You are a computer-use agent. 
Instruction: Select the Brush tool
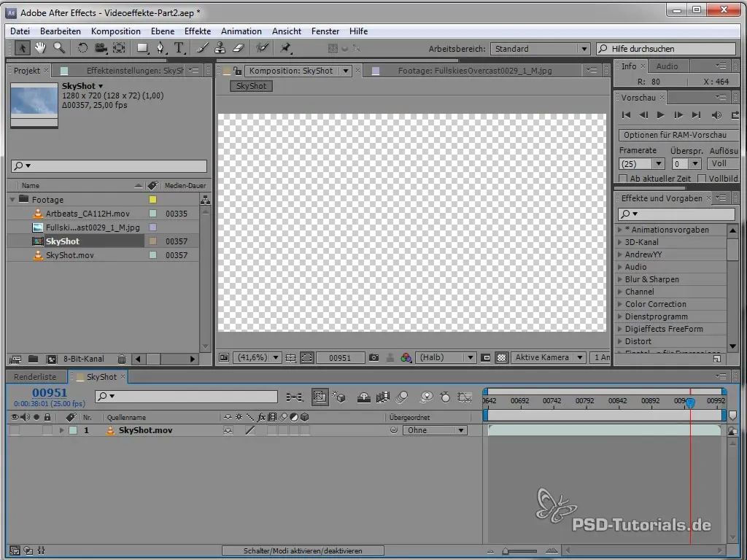[x=203, y=48]
